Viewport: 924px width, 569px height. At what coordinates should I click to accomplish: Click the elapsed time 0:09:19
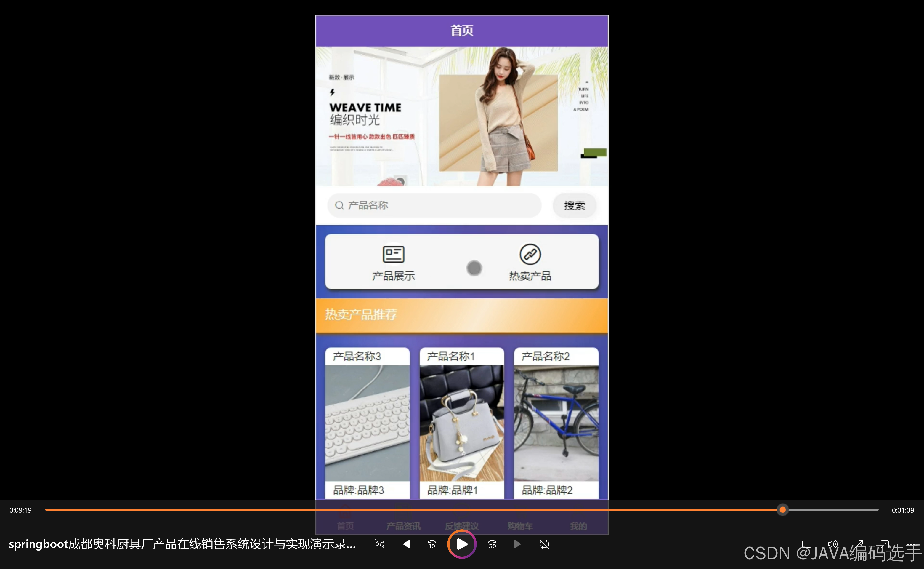[21, 510]
